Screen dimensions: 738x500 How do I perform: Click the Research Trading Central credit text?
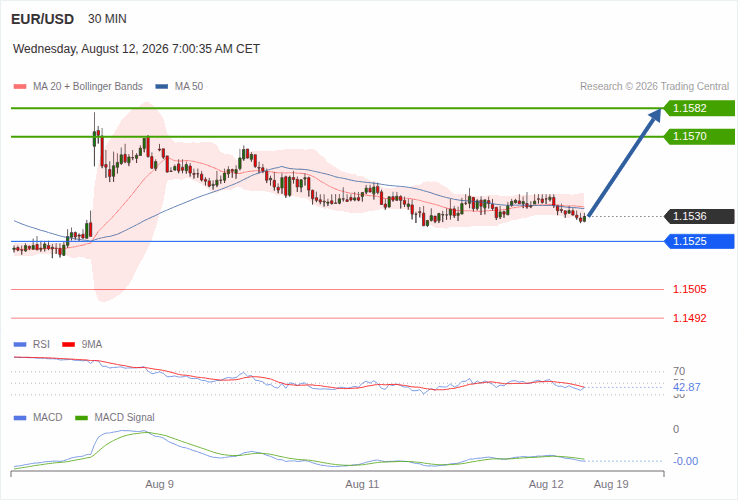(x=654, y=87)
